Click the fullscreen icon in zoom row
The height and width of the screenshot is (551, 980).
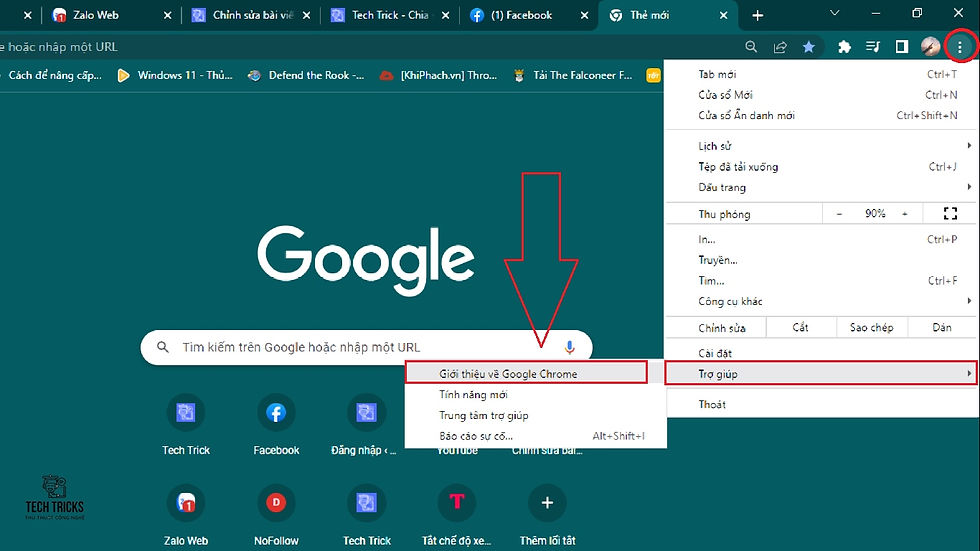950,214
